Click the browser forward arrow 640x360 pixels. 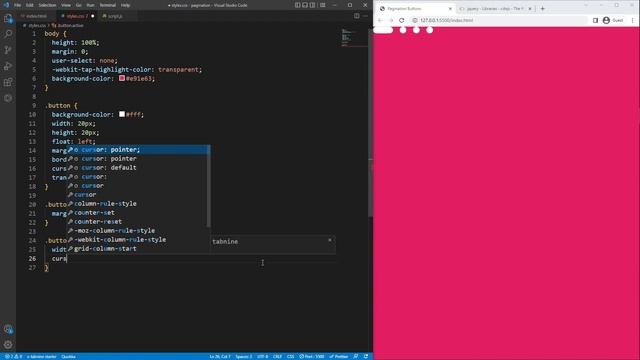(x=391, y=20)
